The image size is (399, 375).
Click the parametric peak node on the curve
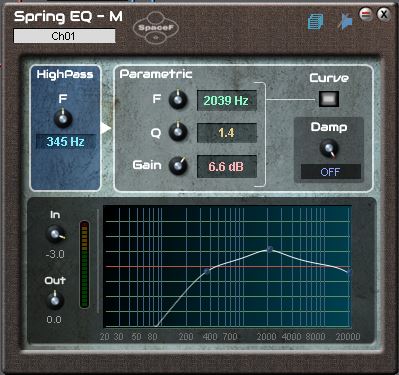(270, 249)
